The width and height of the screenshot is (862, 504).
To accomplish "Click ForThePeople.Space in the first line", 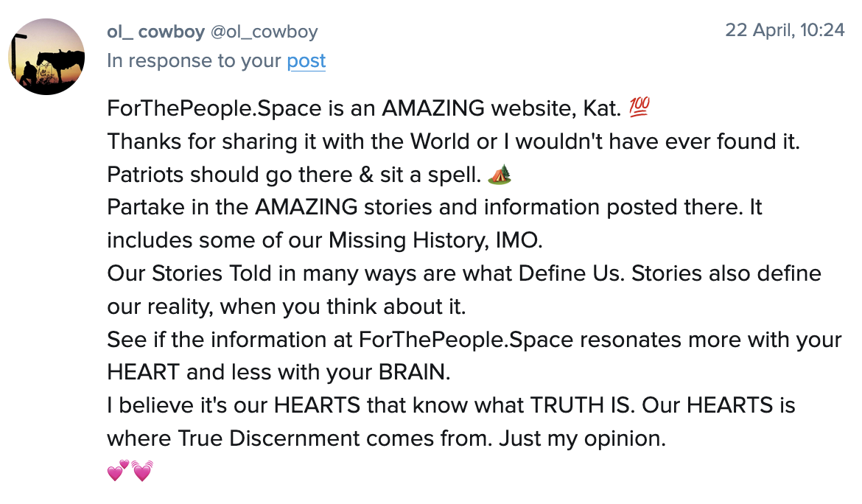I will coord(214,109).
